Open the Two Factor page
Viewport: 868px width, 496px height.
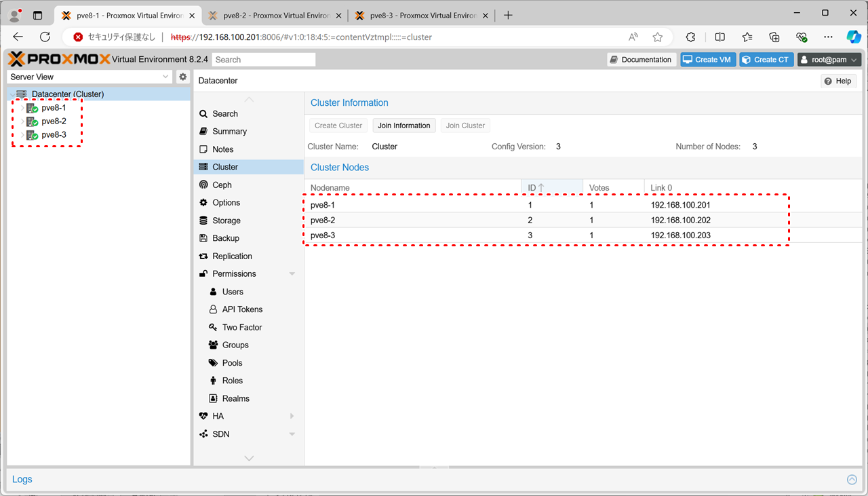pos(241,327)
